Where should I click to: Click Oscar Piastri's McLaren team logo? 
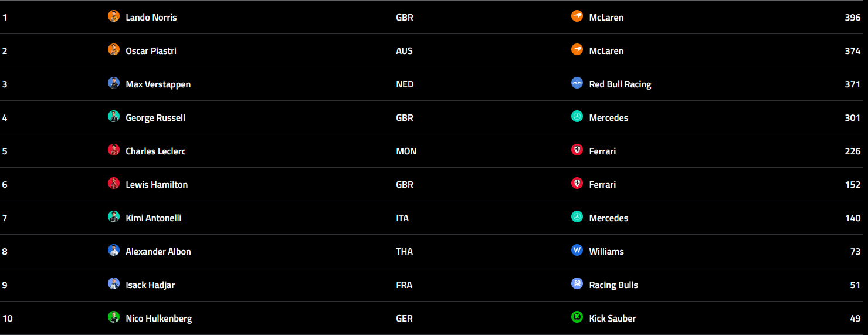(x=577, y=50)
